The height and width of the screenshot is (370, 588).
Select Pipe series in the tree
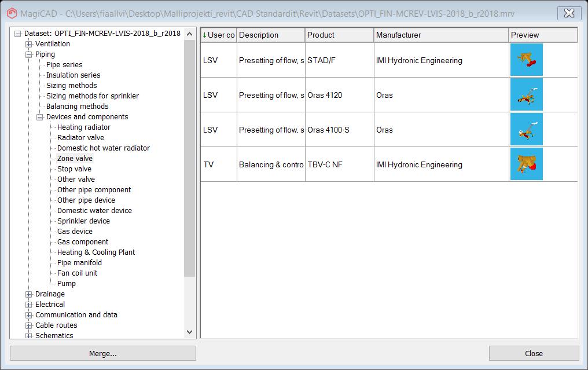64,64
